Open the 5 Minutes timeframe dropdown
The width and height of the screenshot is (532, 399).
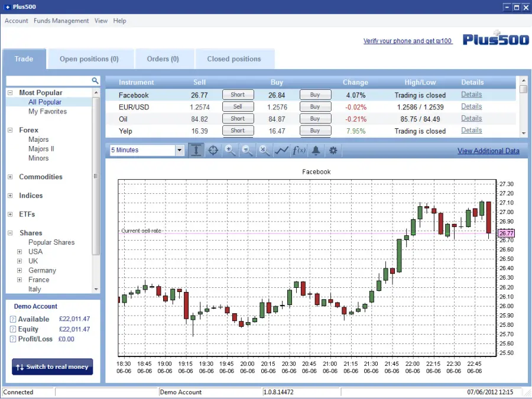pos(179,150)
